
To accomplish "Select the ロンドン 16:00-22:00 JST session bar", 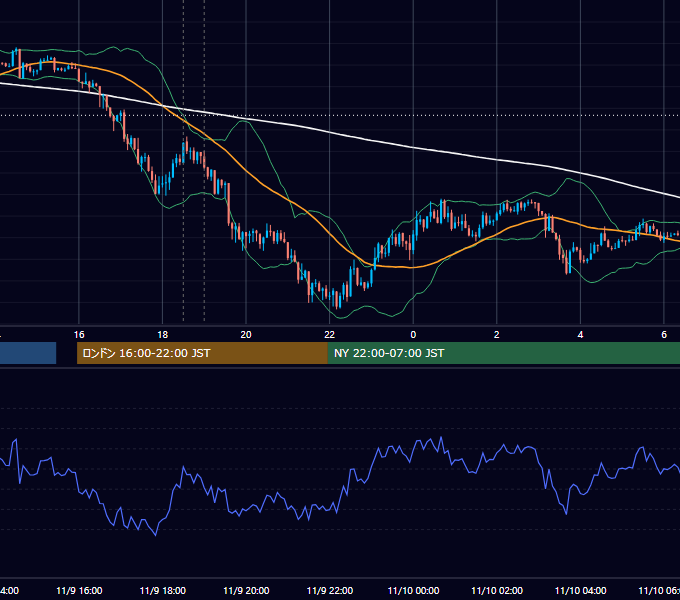I will tap(202, 353).
